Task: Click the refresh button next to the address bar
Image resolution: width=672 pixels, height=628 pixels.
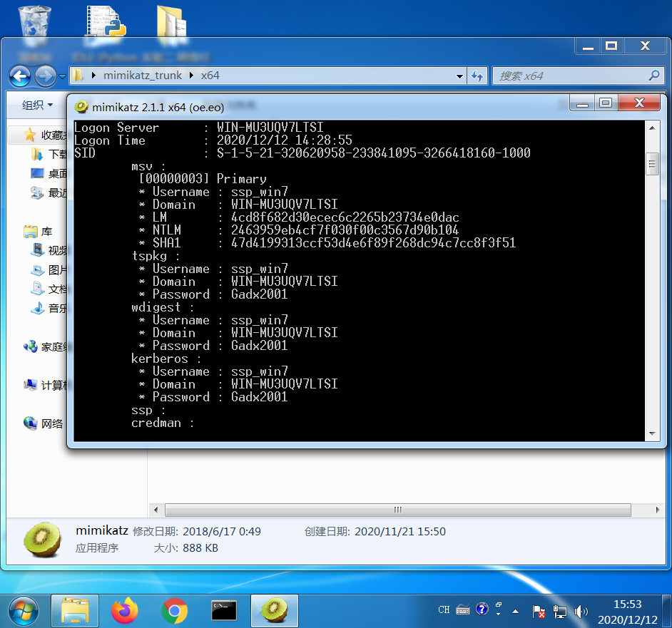Action: (x=477, y=76)
